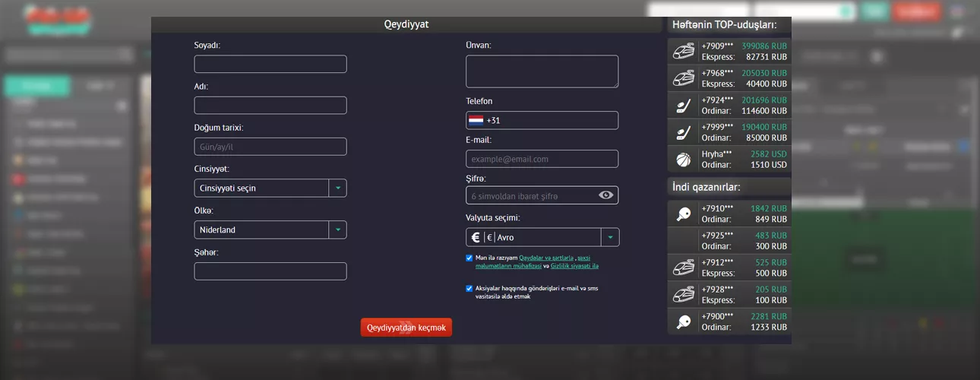Open the Cinsiyyət gender dropdown
Image resolution: width=980 pixels, height=380 pixels.
(x=337, y=188)
